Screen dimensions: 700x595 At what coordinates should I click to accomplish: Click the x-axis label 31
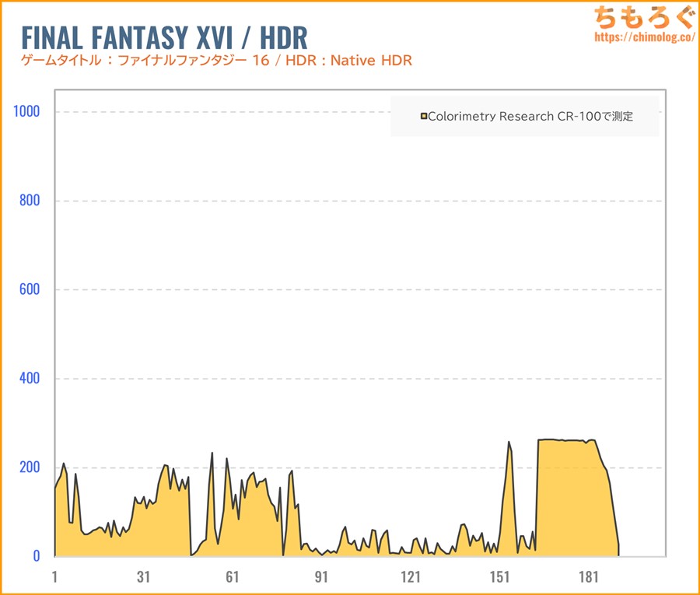[143, 577]
